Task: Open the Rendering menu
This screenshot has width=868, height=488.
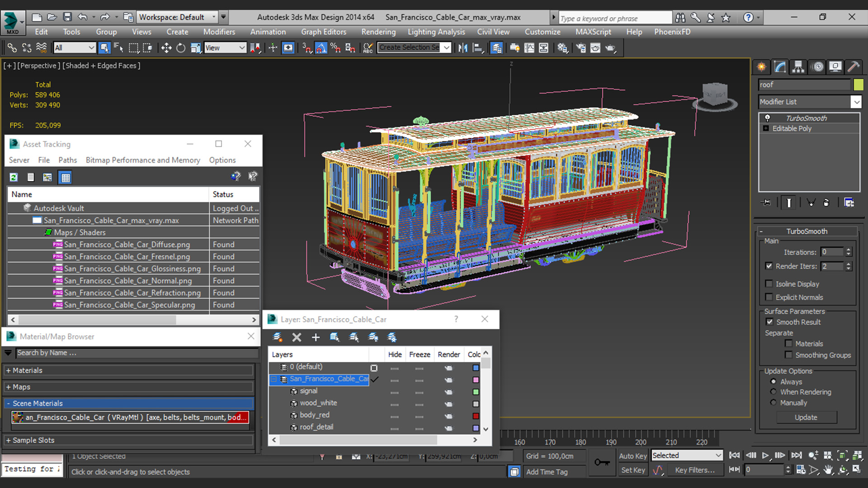Action: [x=378, y=32]
